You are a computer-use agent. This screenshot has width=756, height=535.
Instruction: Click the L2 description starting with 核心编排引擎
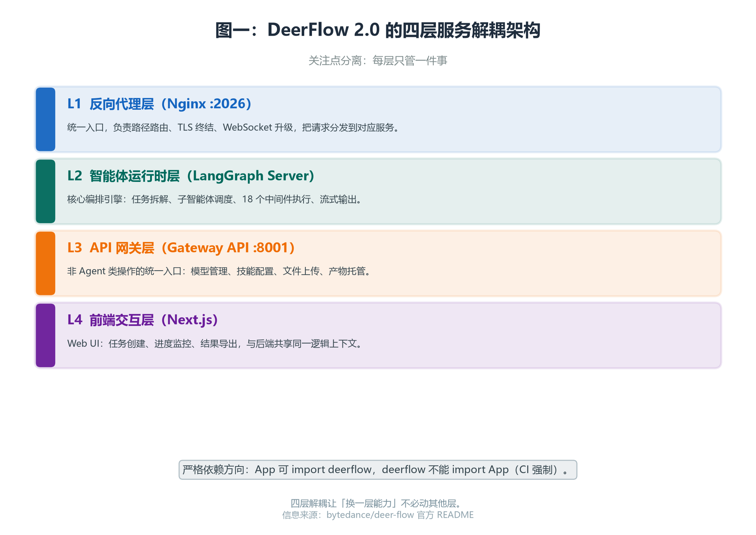[214, 199]
